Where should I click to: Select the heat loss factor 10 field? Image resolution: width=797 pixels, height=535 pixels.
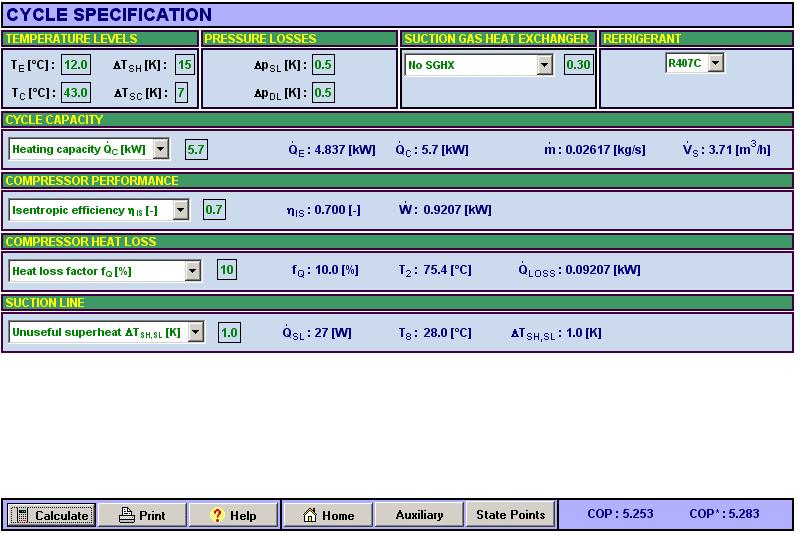coord(227,270)
